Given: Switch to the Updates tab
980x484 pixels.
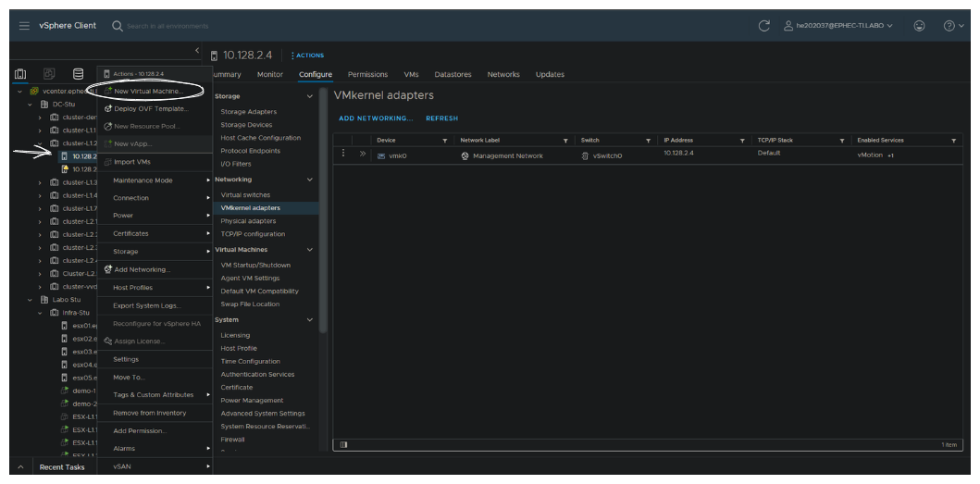Looking at the screenshot, I should (x=550, y=74).
